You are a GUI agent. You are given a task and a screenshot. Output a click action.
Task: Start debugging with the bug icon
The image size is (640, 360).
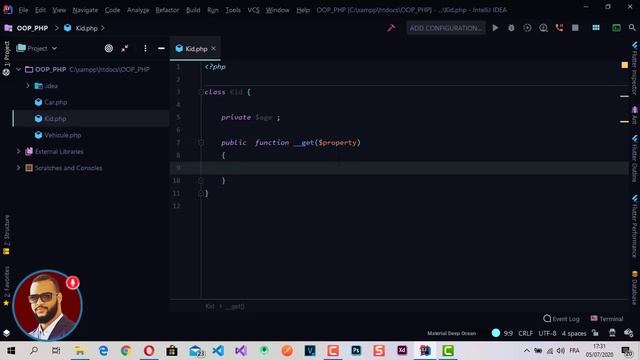point(511,28)
